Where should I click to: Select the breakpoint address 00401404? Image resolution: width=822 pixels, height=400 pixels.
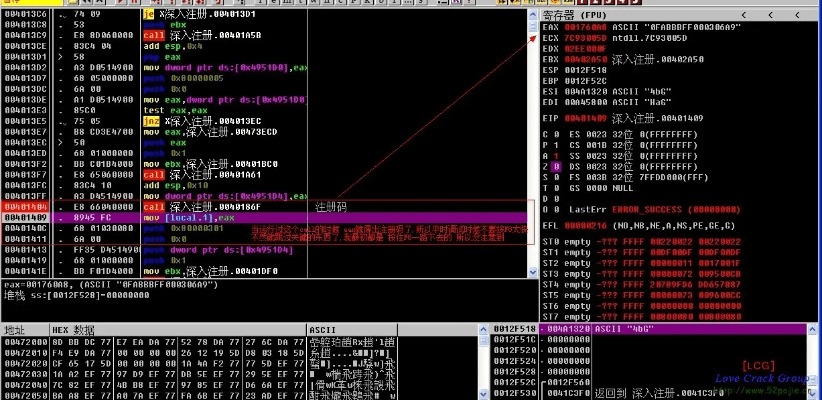(x=26, y=207)
